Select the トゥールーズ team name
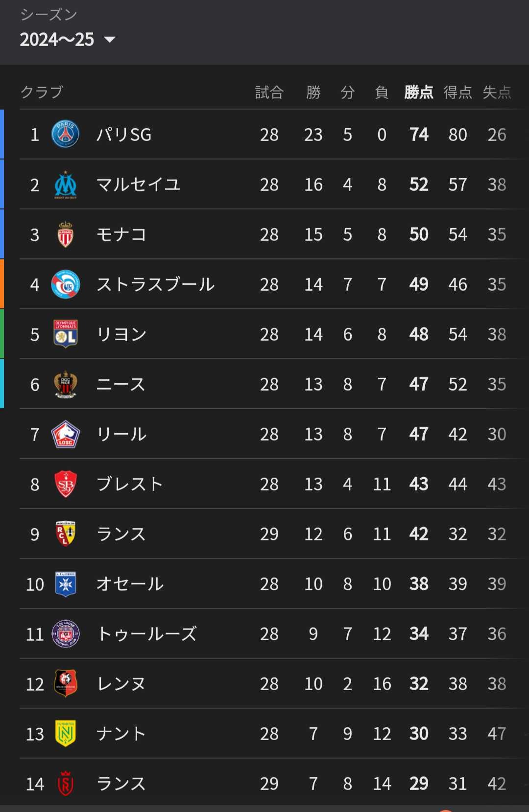 (x=147, y=634)
